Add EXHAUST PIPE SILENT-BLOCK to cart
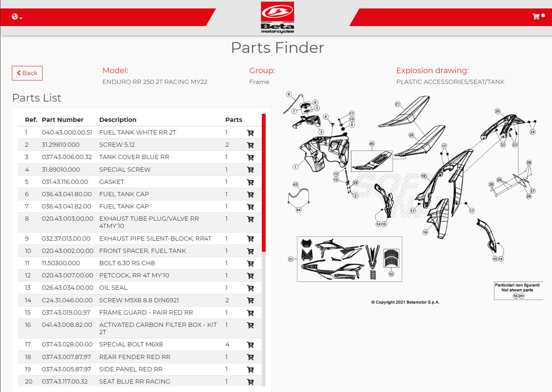 (x=250, y=239)
